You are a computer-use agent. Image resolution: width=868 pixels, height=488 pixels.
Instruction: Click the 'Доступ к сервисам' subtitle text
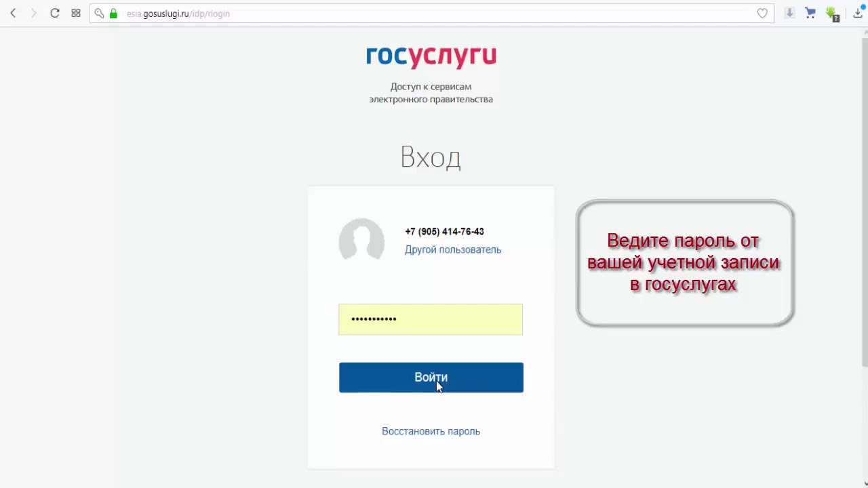[x=431, y=87]
